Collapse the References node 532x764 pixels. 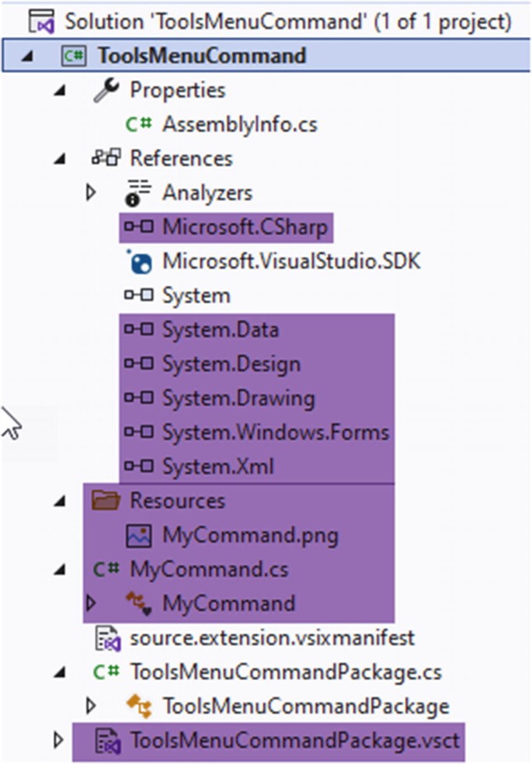point(60,159)
